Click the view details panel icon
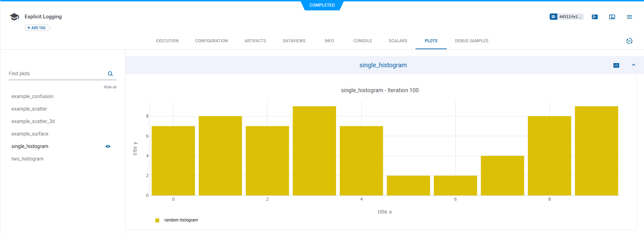 612,17
